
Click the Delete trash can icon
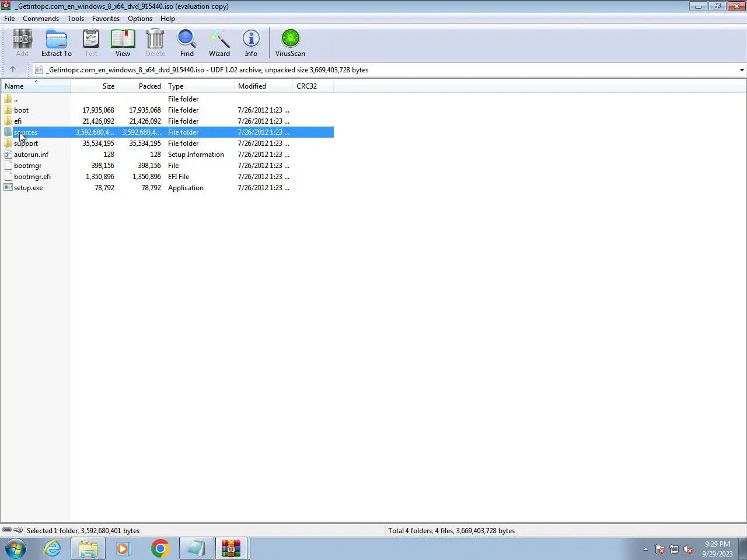coord(155,43)
